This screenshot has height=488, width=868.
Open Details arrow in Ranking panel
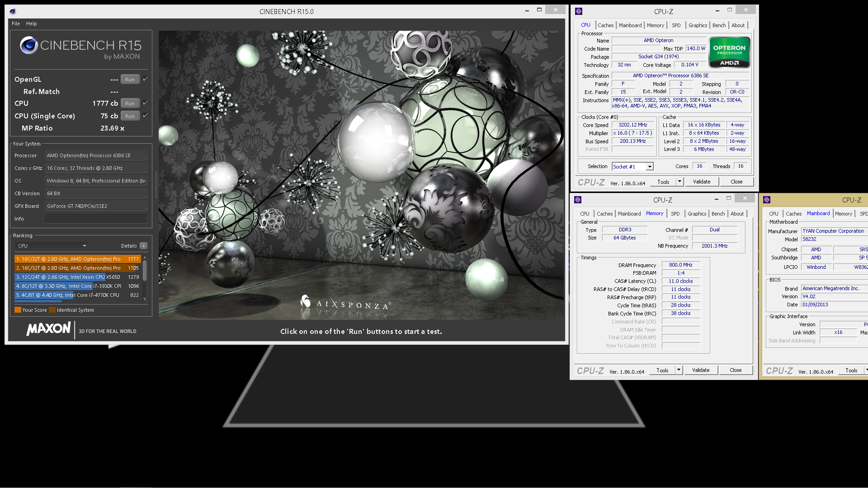[x=144, y=246]
